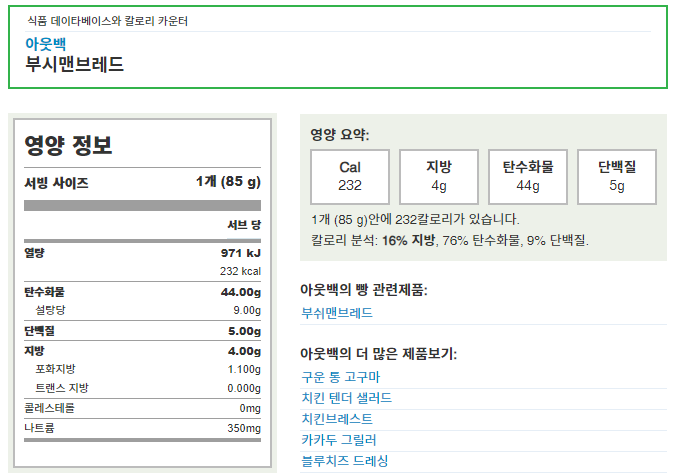Click the 4.00g fat value
Image resolution: width=677 pixels, height=473 pixels.
click(244, 351)
